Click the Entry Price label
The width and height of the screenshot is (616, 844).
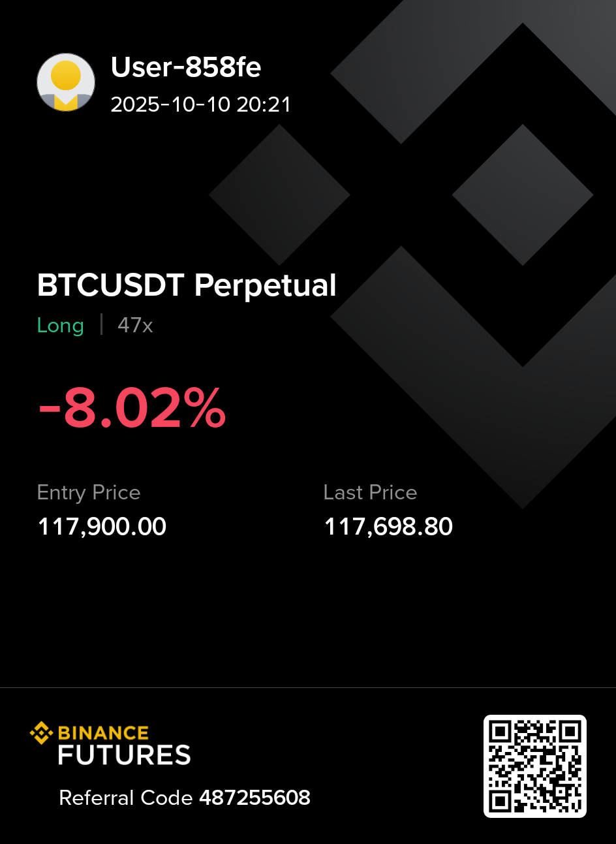(x=89, y=492)
